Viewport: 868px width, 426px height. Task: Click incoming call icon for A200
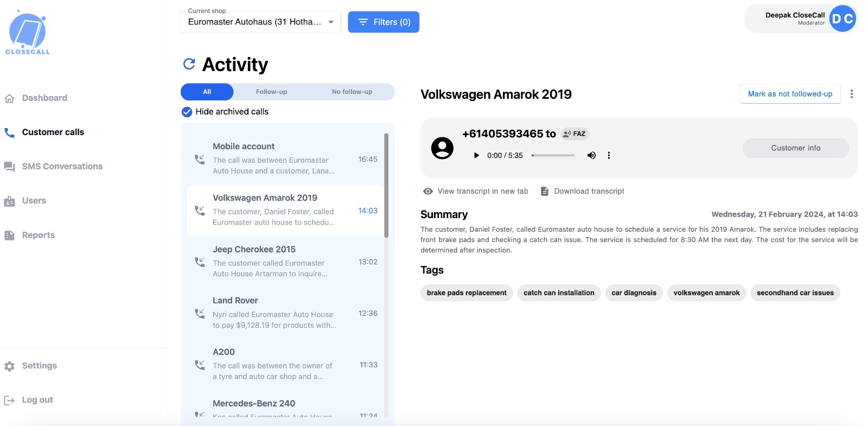pos(200,365)
